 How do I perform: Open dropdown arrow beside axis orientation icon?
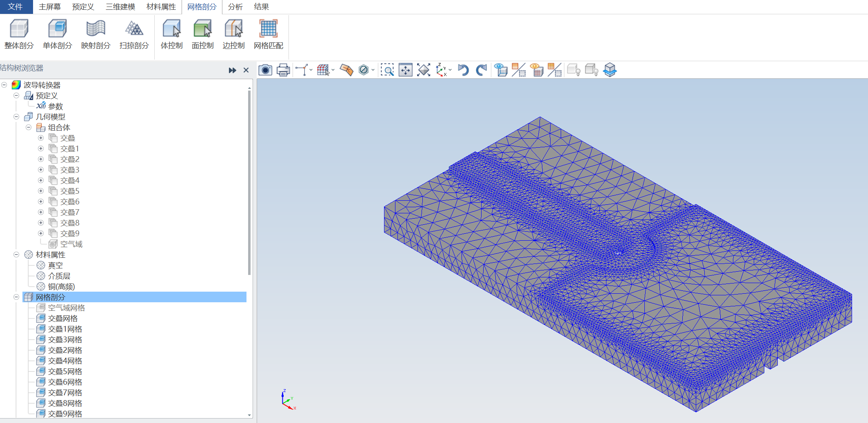tap(450, 70)
